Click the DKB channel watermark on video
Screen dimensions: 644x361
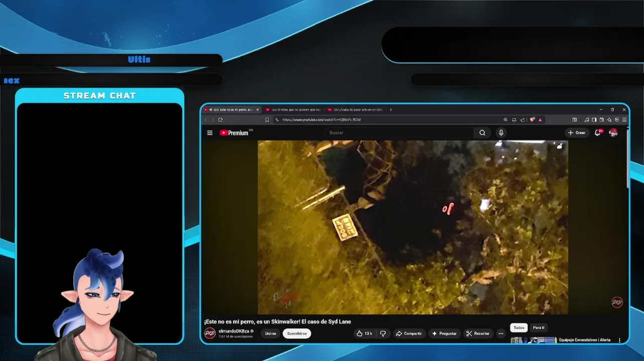point(617,302)
